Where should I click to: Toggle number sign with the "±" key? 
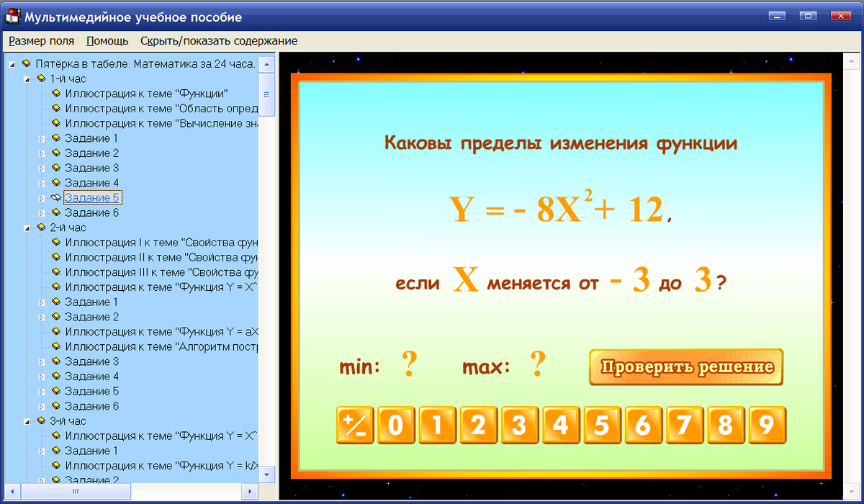(x=354, y=425)
